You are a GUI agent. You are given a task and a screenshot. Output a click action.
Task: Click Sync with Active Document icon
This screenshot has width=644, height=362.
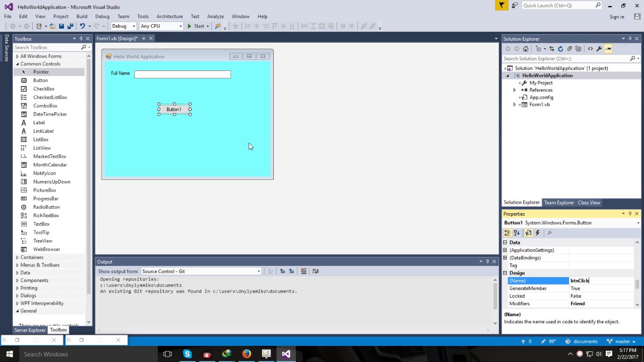tap(552, 49)
